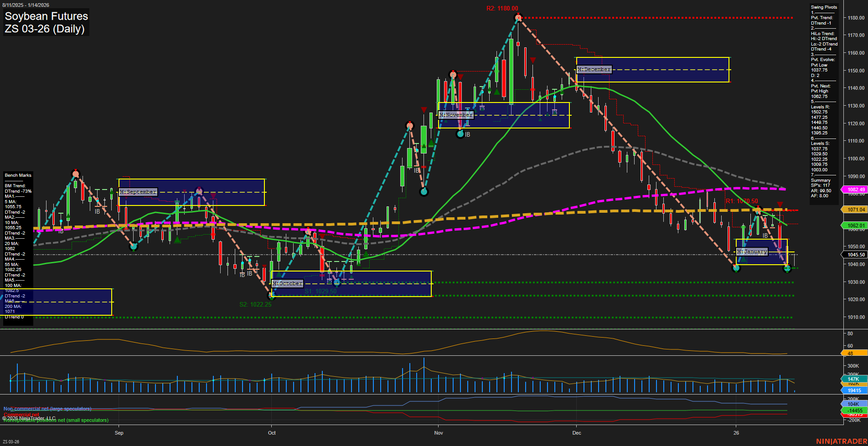Expand the Bench Marks panel
This screenshot has width=868, height=446.
pyautogui.click(x=18, y=175)
